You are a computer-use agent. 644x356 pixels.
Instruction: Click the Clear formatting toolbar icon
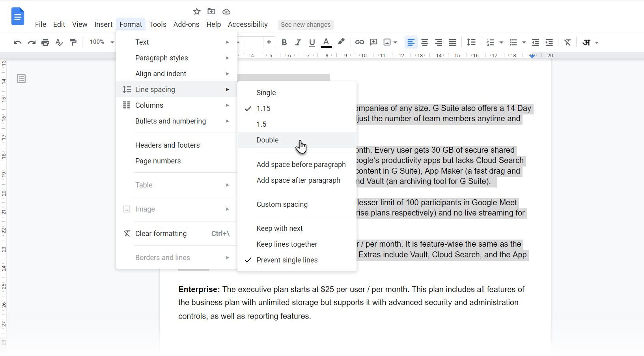[x=567, y=42]
